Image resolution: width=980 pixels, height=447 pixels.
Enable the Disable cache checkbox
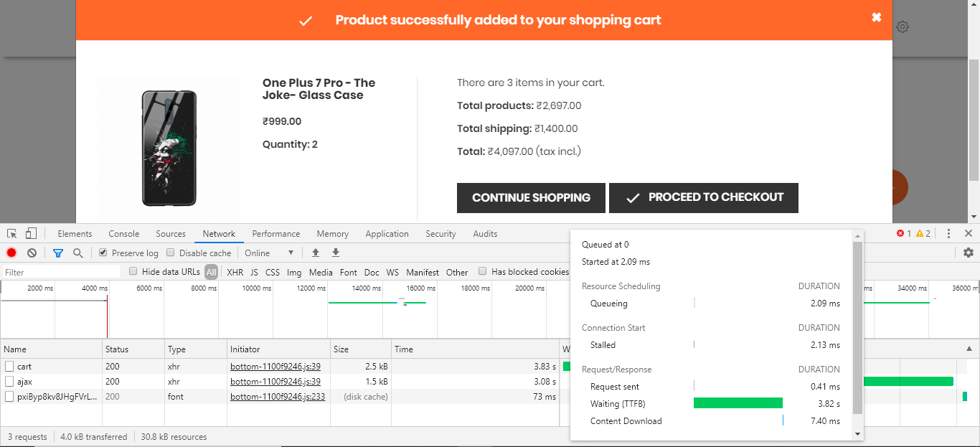tap(171, 253)
